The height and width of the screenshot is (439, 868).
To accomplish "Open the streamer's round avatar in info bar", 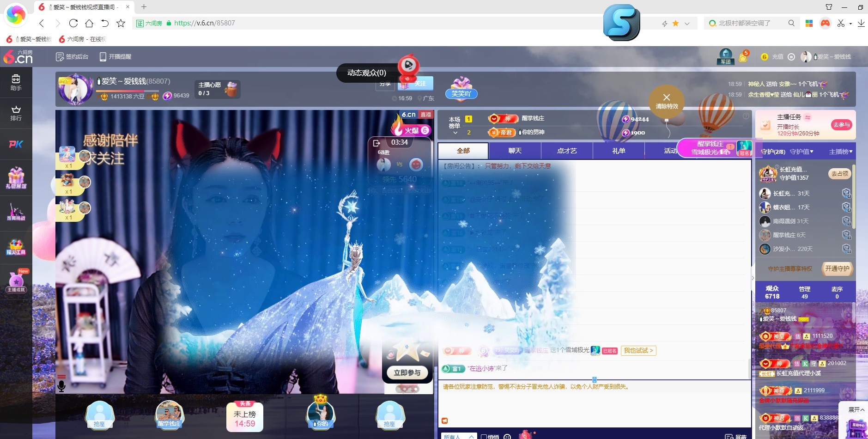I will 75,89.
